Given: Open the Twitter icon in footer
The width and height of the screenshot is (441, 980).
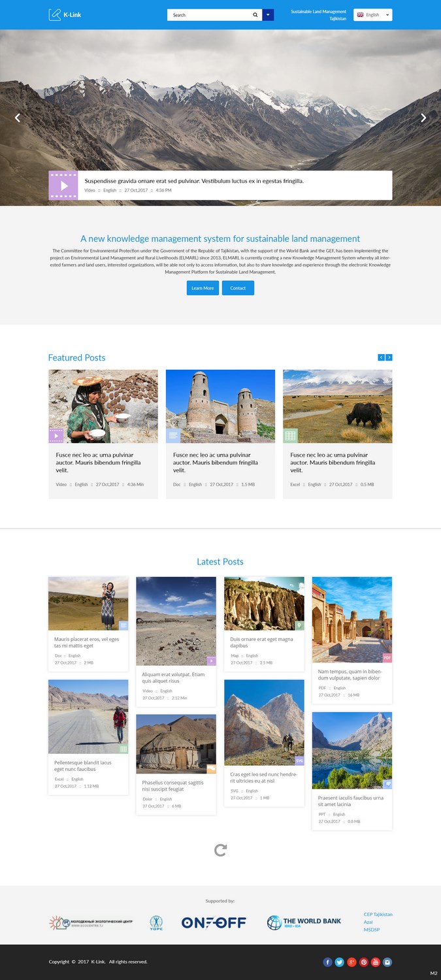Looking at the screenshot, I should tap(340, 962).
